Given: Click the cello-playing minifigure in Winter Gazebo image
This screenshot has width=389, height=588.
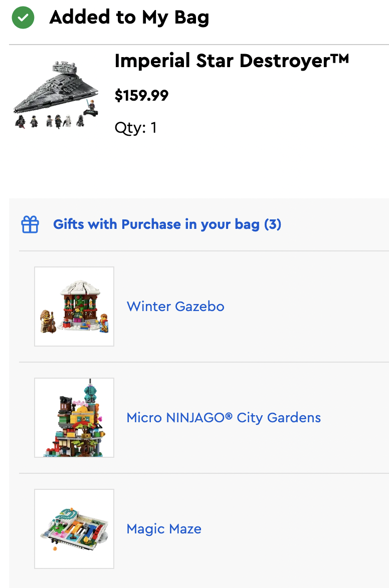Looking at the screenshot, I should click(48, 321).
